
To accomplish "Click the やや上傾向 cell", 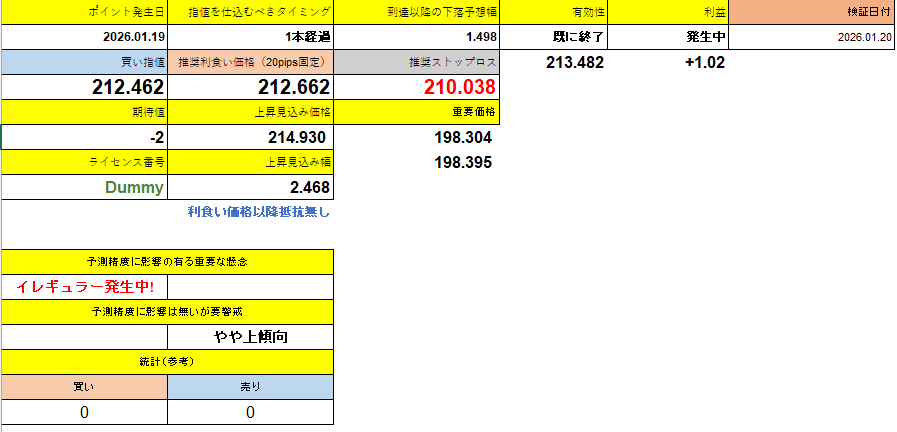I will click(251, 337).
